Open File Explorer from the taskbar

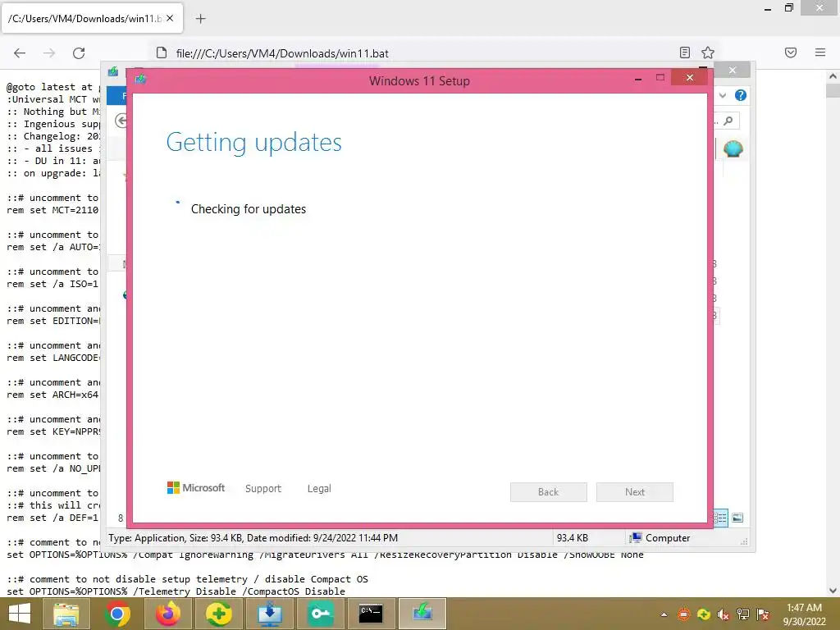click(66, 614)
